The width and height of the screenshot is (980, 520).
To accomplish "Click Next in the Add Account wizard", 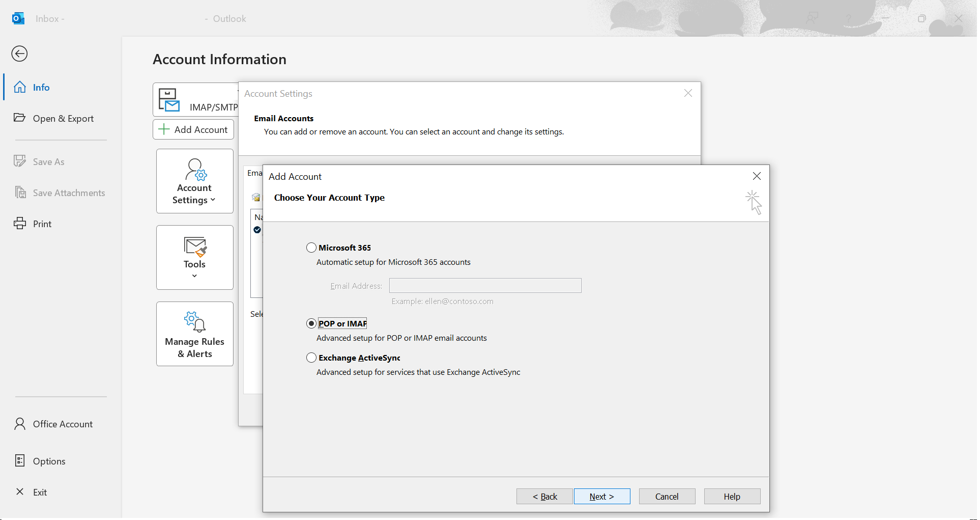I will (x=602, y=497).
